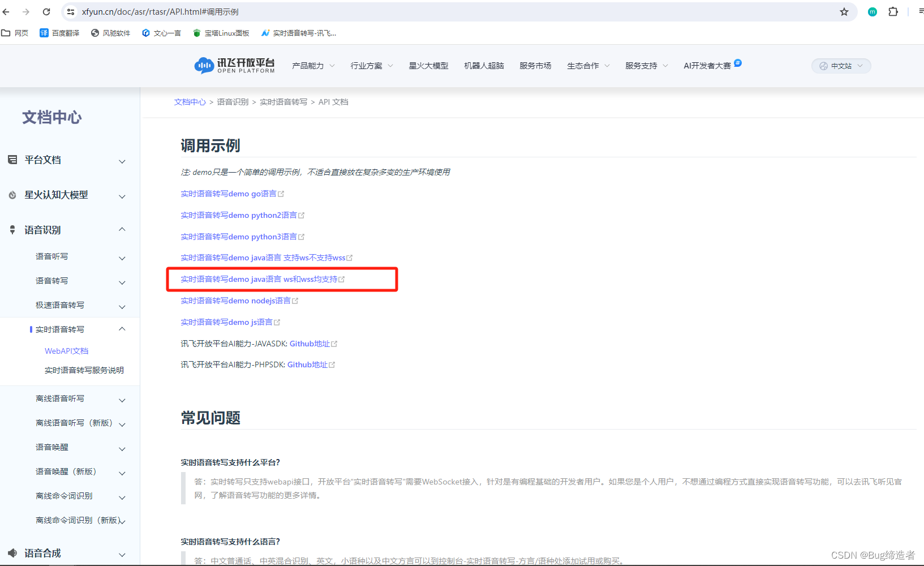Reload the page with refresh icon
Image resolution: width=924 pixels, height=566 pixels.
46,11
